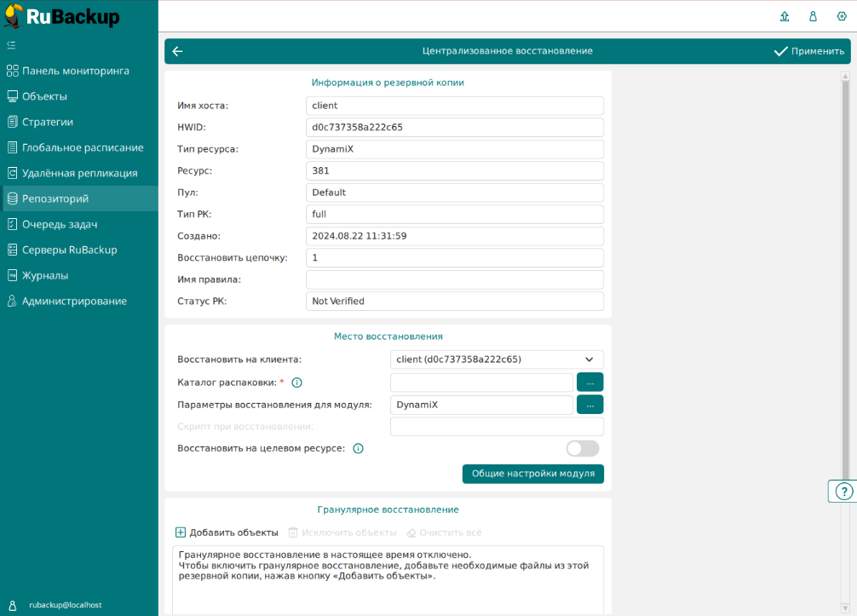The width and height of the screenshot is (857, 616).
Task: Click info icon for Восстановить на целевом ресурсе
Action: click(x=358, y=448)
